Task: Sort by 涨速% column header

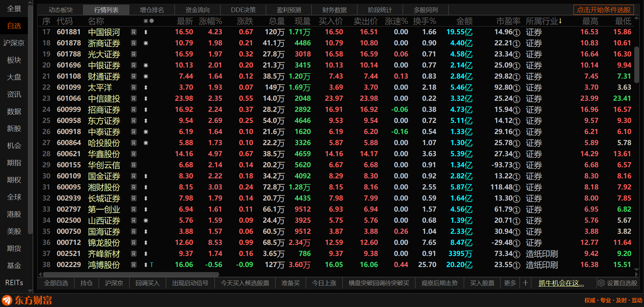Action: click(396, 21)
